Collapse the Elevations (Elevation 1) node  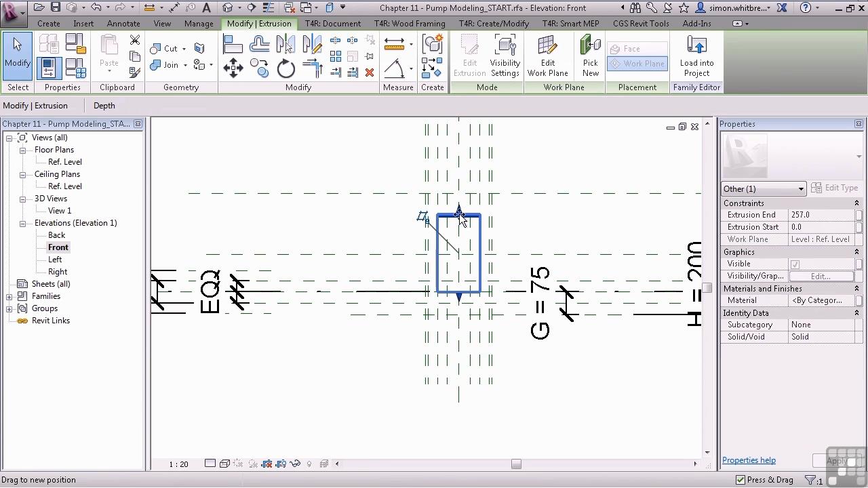[x=22, y=223]
